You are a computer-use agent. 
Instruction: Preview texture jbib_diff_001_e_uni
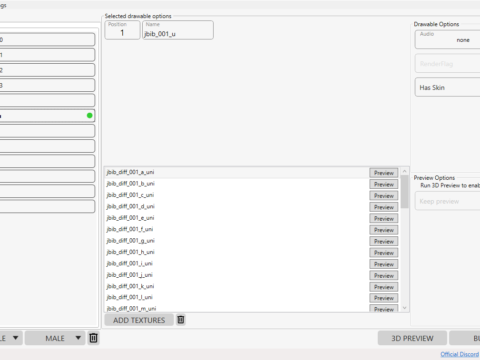click(x=384, y=219)
